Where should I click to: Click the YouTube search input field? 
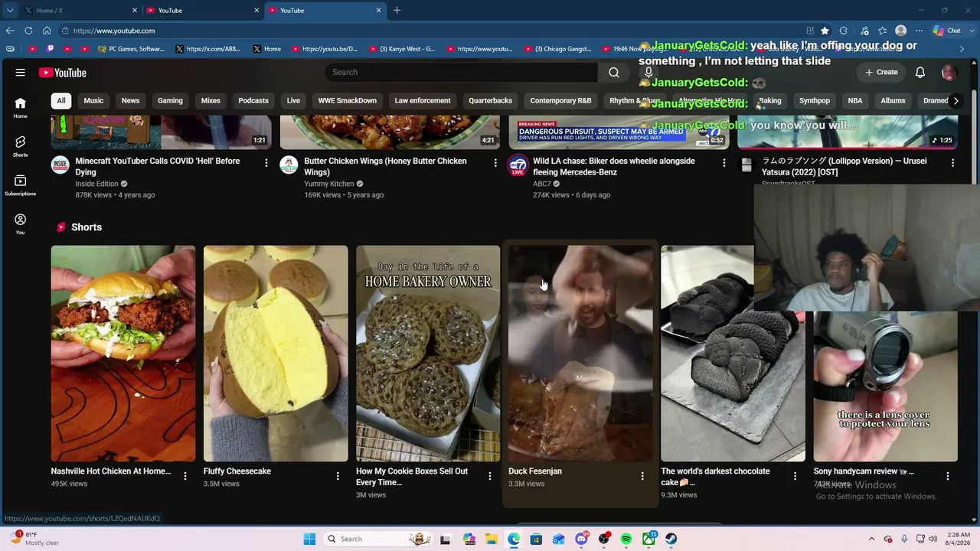point(461,72)
